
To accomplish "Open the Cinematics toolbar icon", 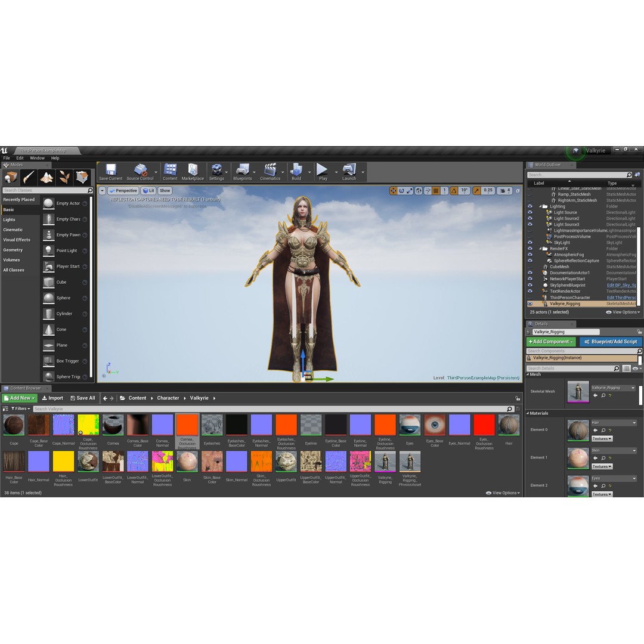I will (x=270, y=172).
